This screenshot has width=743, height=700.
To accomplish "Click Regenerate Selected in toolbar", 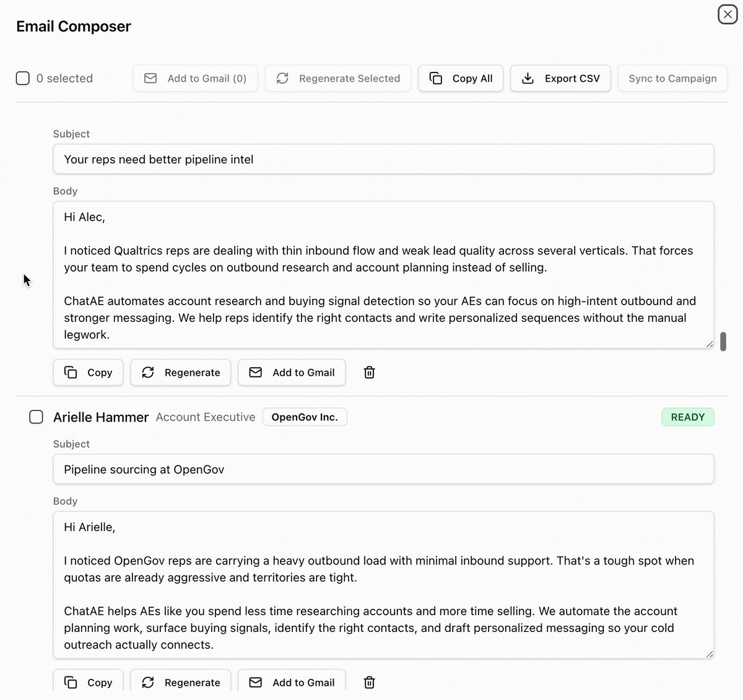I will point(338,79).
